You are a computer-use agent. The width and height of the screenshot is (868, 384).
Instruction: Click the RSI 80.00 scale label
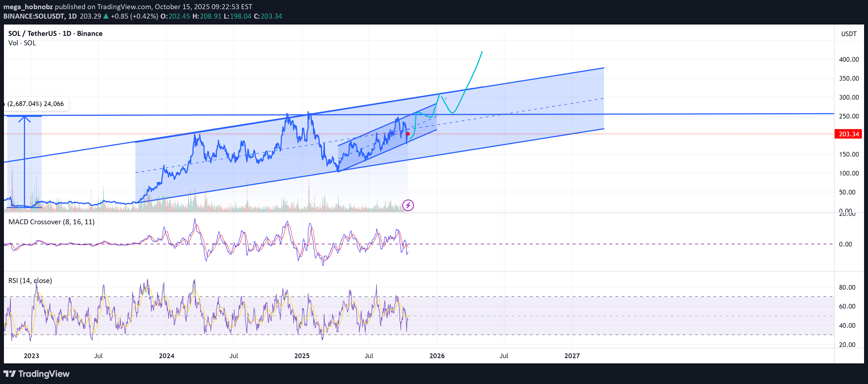847,287
